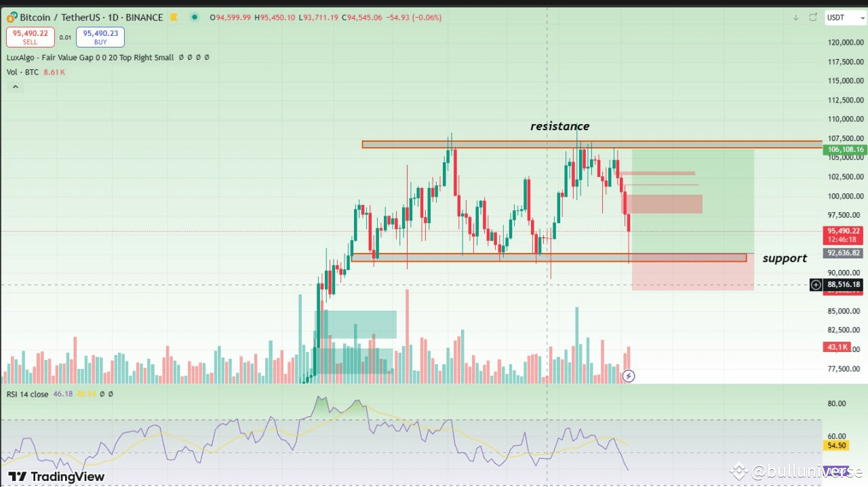Select the 1D timeframe in the title bar

[x=113, y=18]
